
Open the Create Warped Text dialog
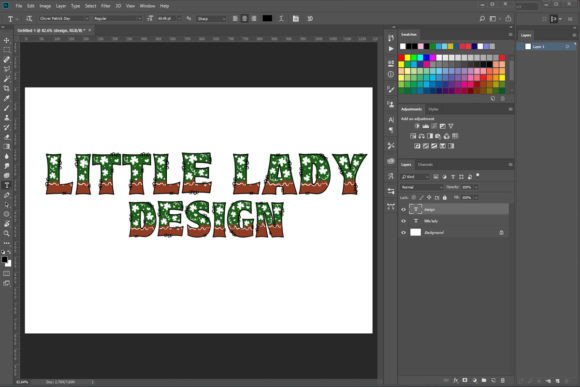(281, 18)
